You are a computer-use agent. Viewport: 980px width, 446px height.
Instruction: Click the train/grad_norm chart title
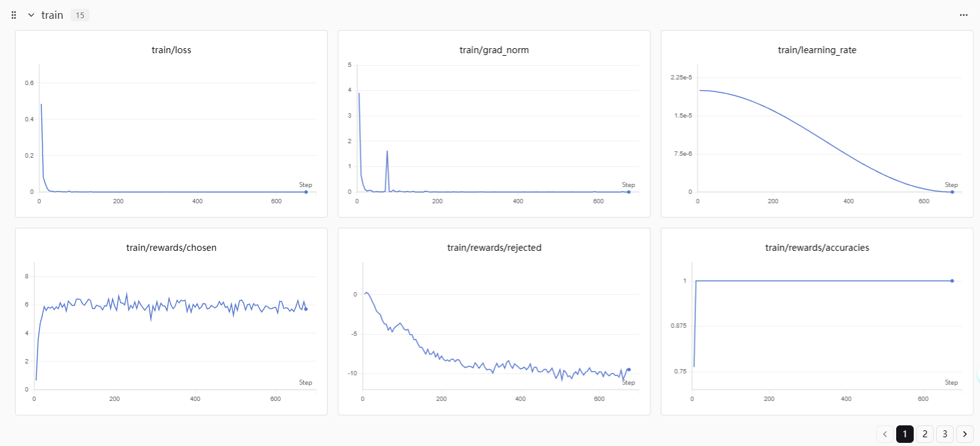(x=494, y=50)
